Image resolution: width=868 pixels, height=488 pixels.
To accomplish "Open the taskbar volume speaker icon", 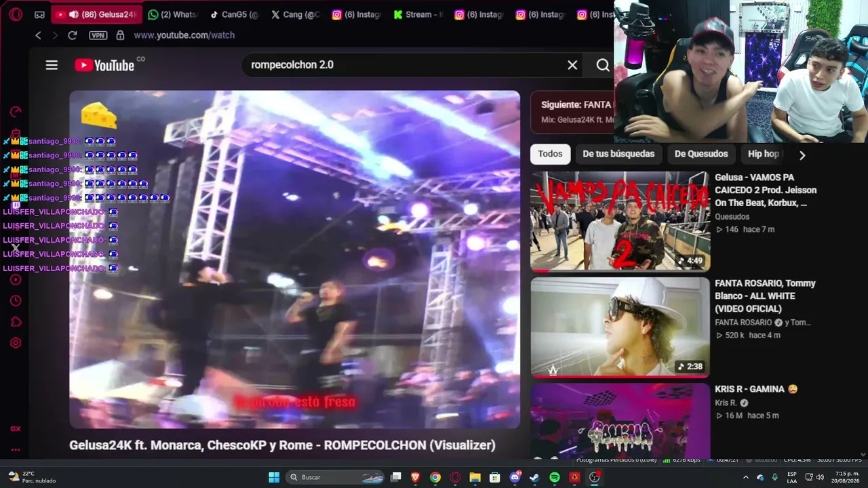I will [x=821, y=477].
